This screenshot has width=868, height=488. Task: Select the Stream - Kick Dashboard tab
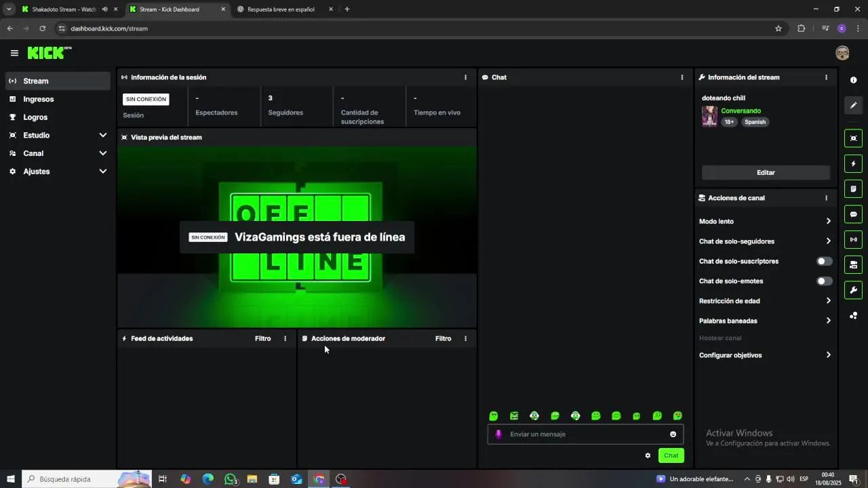point(176,9)
